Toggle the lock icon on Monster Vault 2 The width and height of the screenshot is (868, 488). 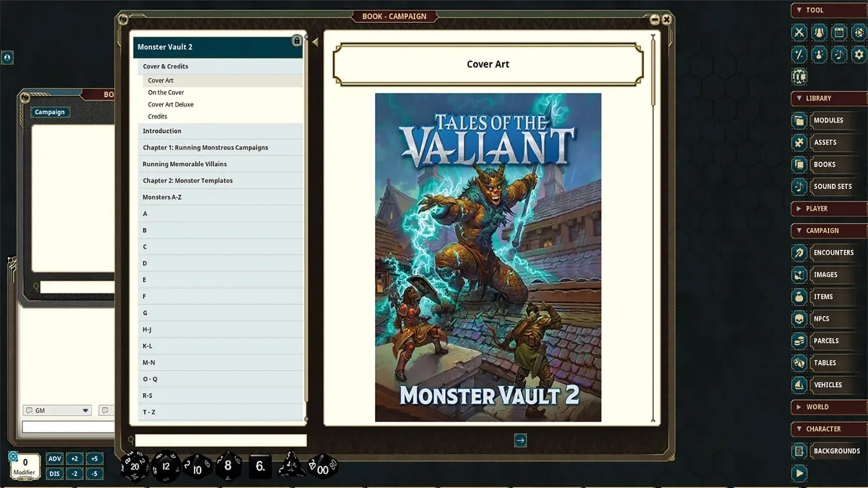pos(297,41)
